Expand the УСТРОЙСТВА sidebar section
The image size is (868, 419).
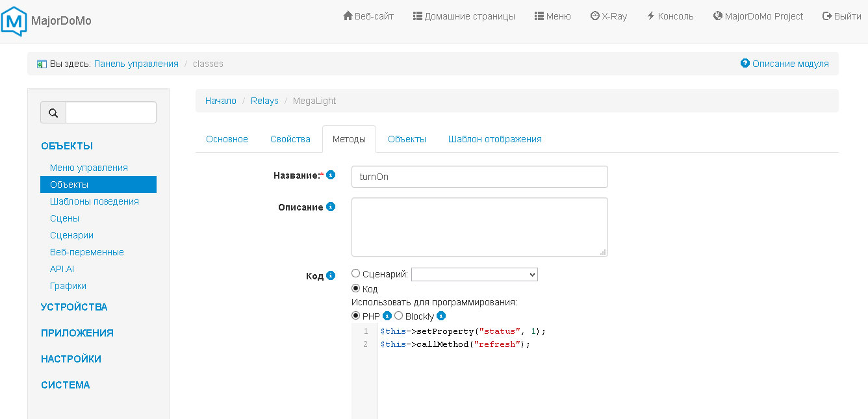[74, 307]
